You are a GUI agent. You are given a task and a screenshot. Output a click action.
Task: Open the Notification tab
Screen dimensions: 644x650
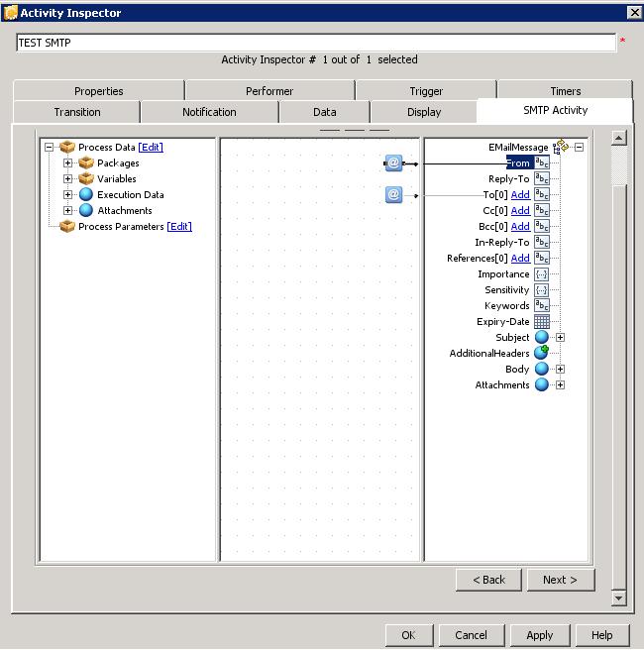tap(209, 112)
